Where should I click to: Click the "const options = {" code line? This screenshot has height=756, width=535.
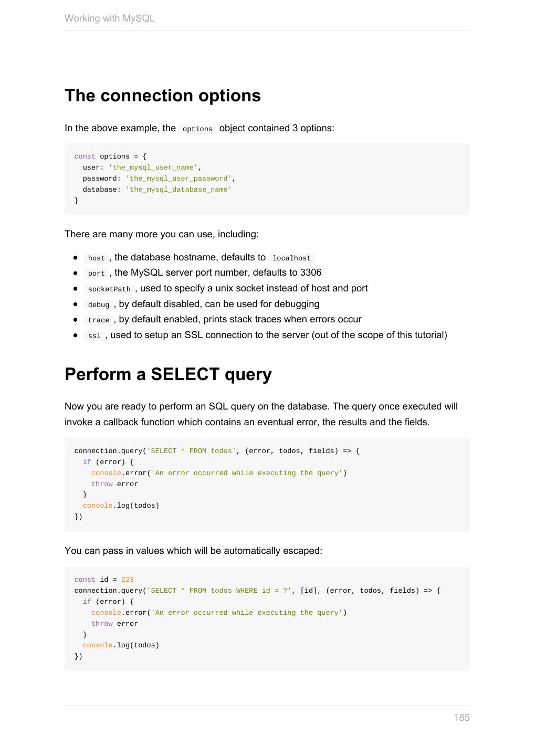[110, 156]
